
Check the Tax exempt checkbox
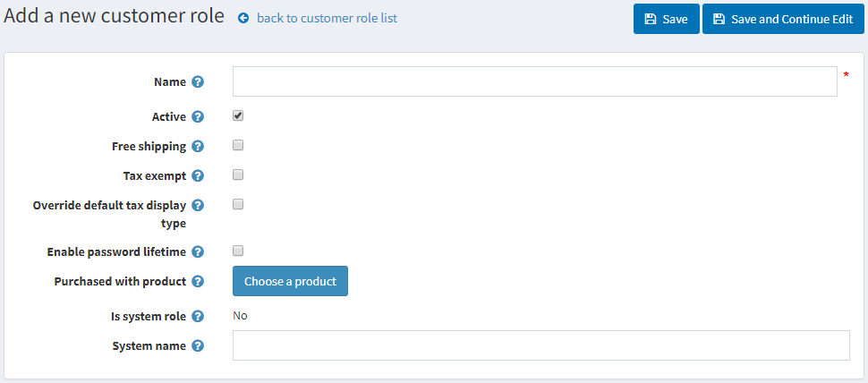coord(238,174)
